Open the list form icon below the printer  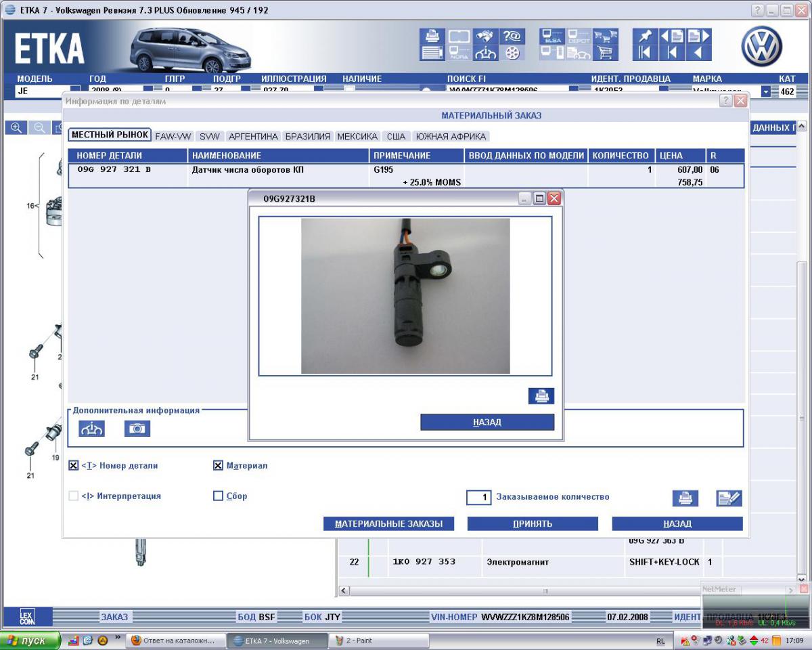432,53
